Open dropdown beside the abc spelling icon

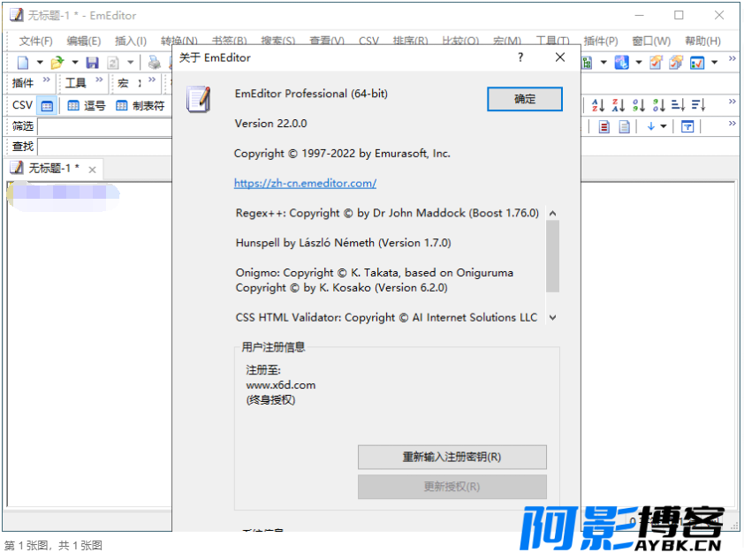639,63
